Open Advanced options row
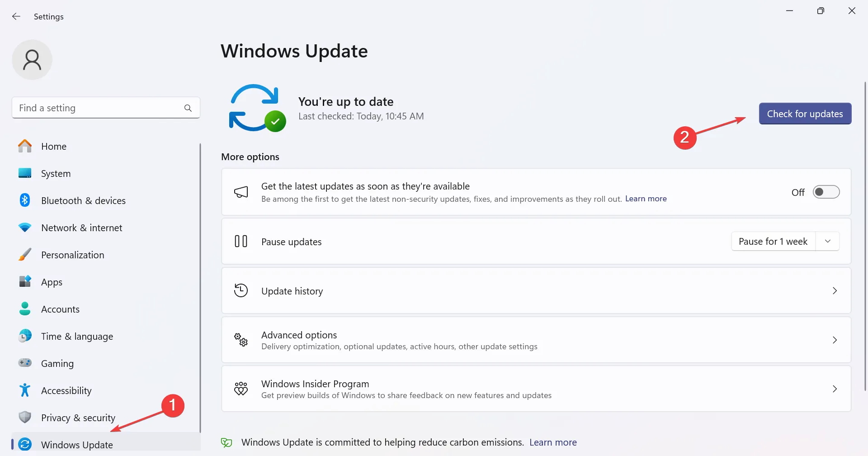The image size is (868, 456). click(x=536, y=340)
